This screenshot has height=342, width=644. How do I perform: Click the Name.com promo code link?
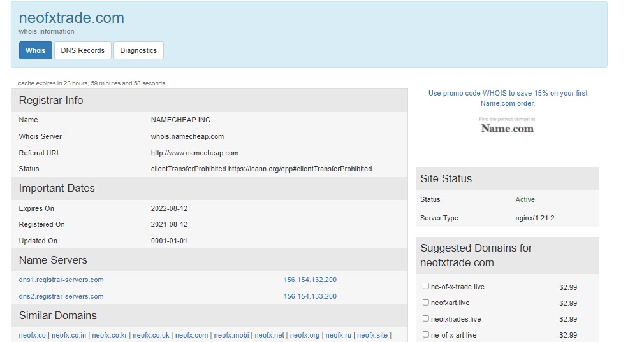click(x=508, y=98)
